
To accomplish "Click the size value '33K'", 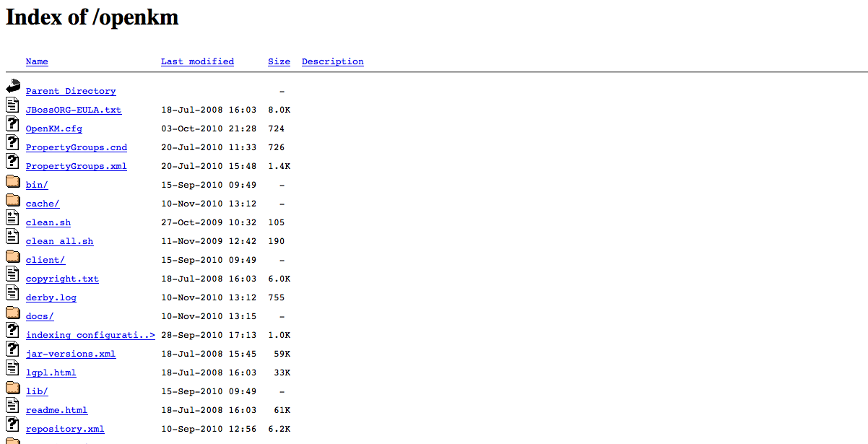I will tap(282, 373).
